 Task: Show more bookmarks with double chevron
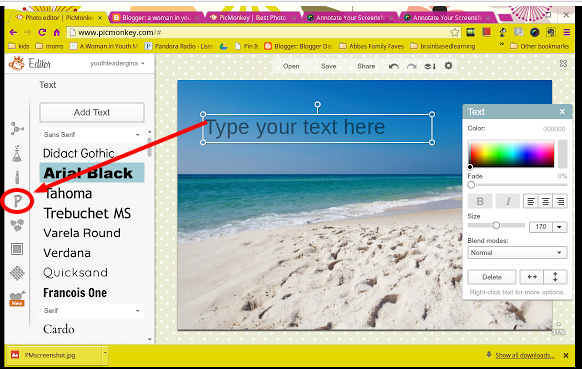pyautogui.click(x=501, y=45)
